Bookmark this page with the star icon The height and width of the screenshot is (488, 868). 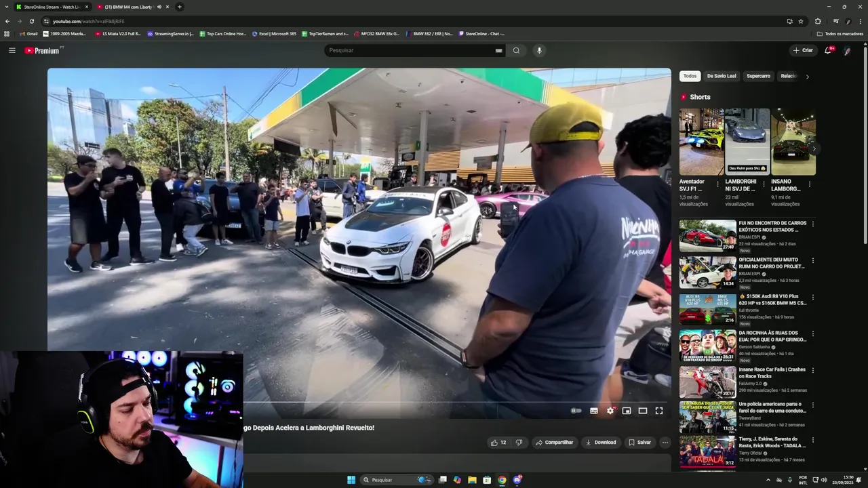coord(801,21)
